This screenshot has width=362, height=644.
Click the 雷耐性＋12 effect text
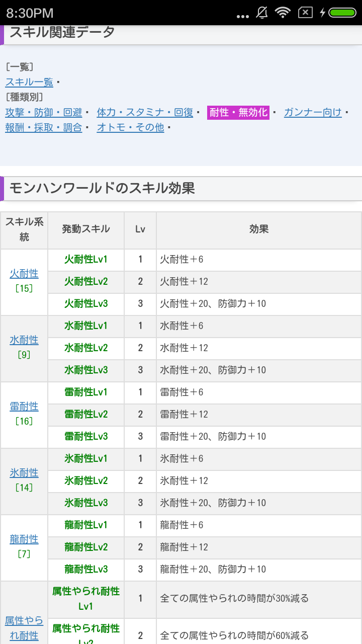(x=184, y=415)
